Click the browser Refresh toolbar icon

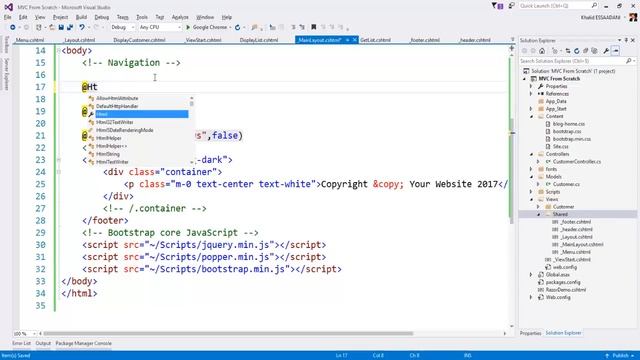point(237,27)
